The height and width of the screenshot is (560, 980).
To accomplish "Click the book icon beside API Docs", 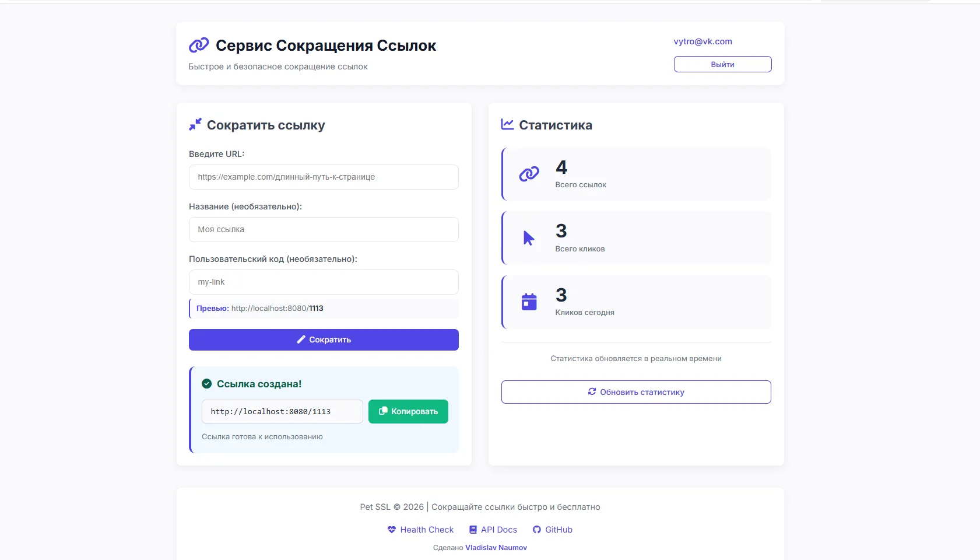I will 473,530.
